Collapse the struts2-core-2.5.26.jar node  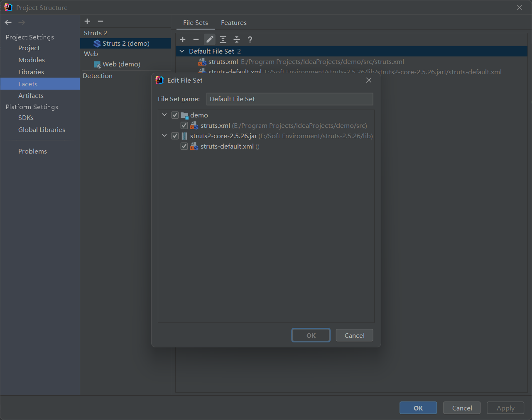(164, 136)
